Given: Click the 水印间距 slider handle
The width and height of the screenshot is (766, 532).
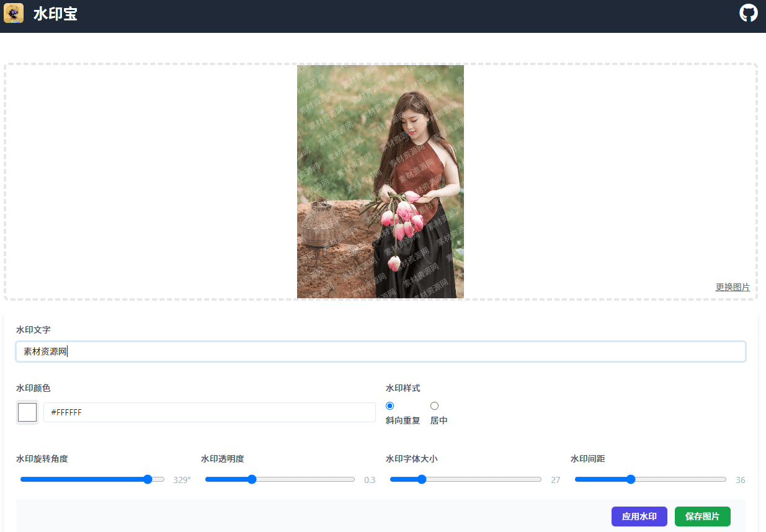Looking at the screenshot, I should [x=631, y=479].
